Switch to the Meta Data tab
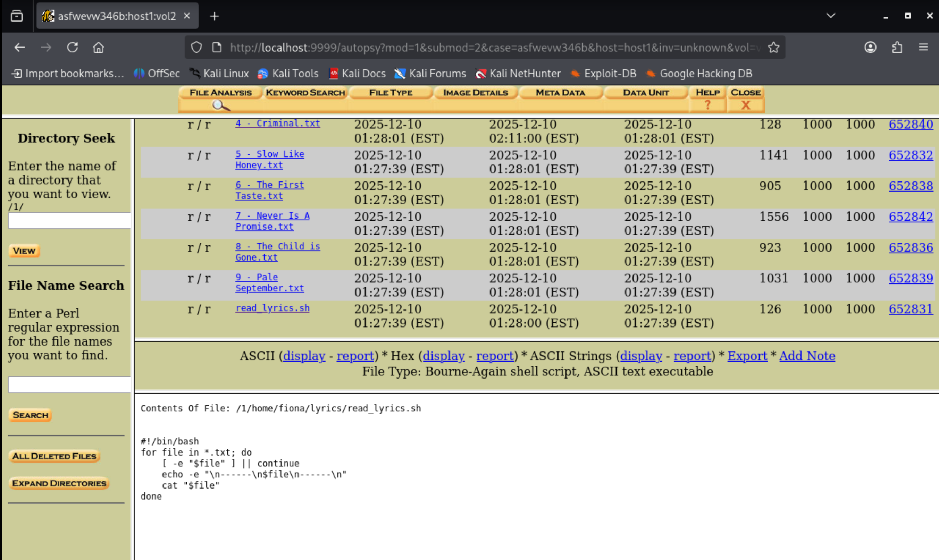 point(560,92)
